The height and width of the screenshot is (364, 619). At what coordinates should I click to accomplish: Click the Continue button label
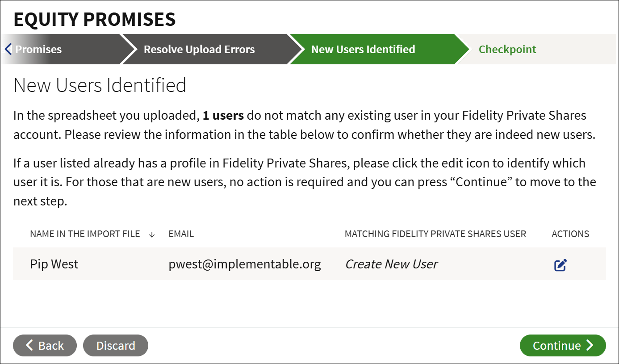coord(556,346)
